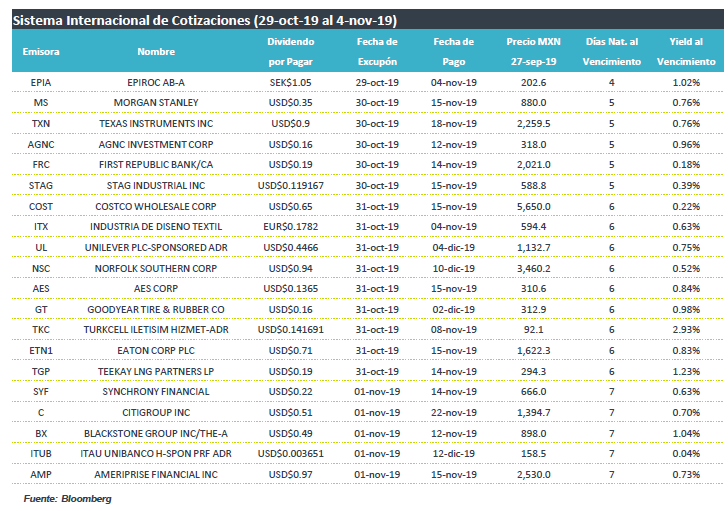Click price '880.0' in MS row
The width and height of the screenshot is (728, 511).
[533, 103]
